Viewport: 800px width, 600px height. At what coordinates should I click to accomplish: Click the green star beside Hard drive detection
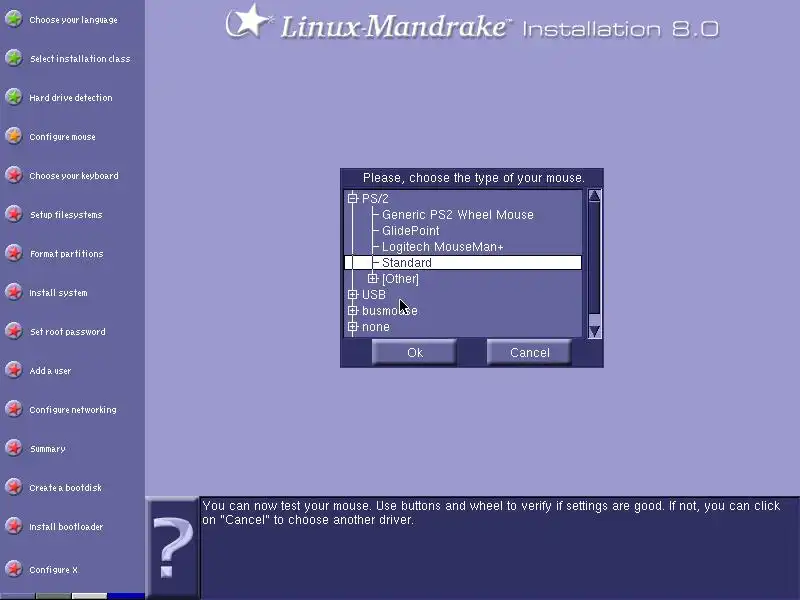pos(14,96)
